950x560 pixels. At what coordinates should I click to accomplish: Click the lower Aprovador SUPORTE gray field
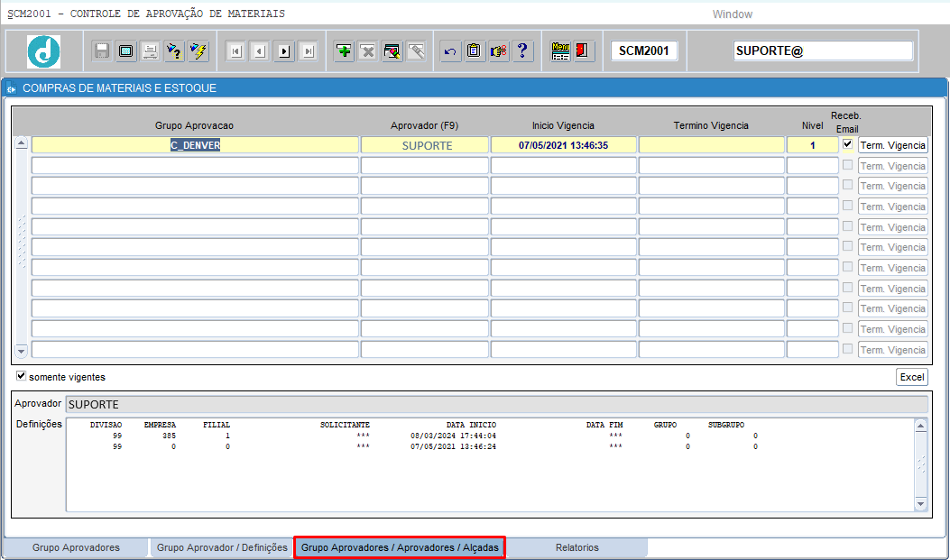click(497, 404)
